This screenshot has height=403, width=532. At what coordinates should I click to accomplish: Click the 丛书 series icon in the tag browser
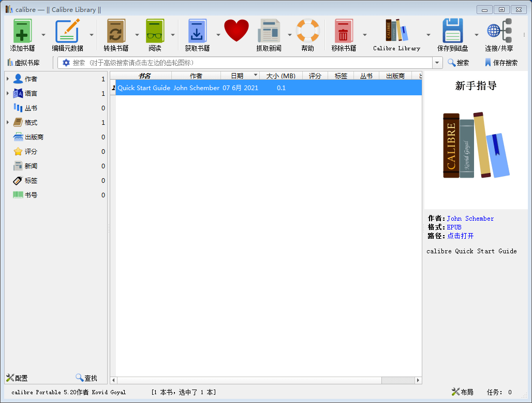point(18,108)
